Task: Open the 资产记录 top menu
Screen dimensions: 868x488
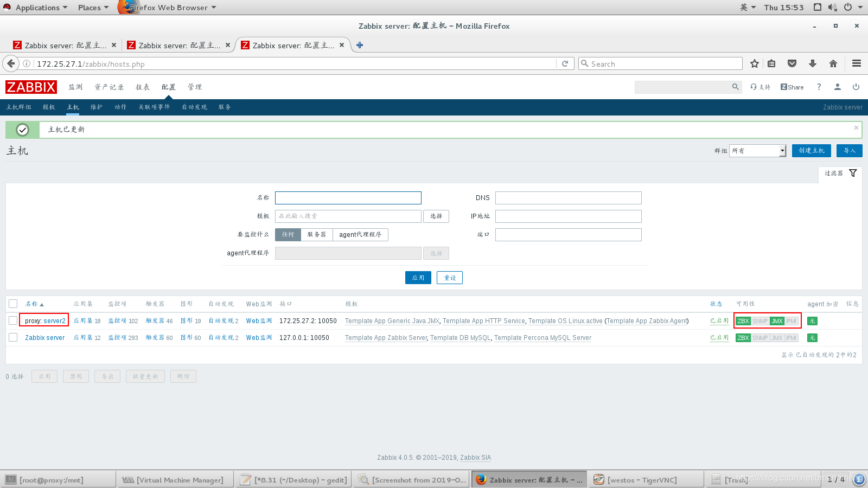Action: (109, 87)
